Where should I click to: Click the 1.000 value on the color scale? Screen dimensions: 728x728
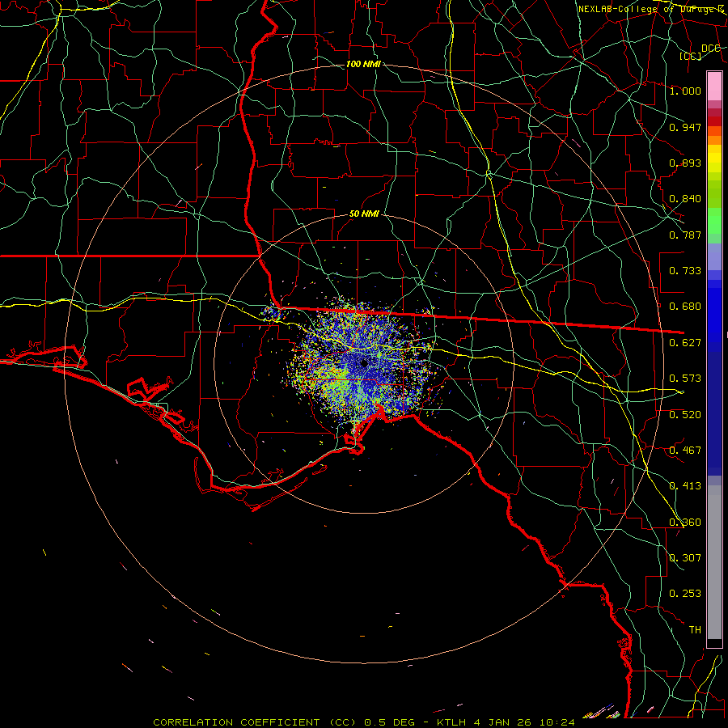(685, 91)
